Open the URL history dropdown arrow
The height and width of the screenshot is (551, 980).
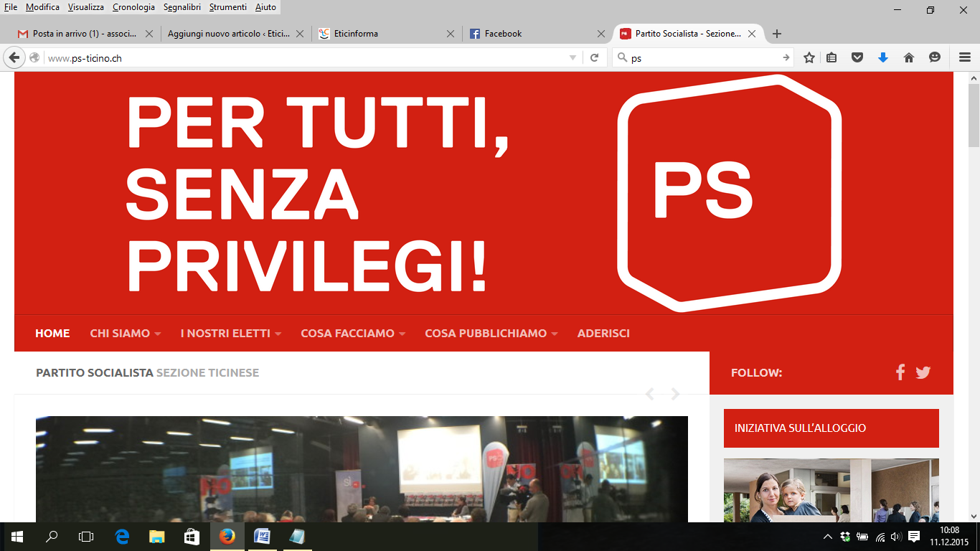pyautogui.click(x=573, y=57)
